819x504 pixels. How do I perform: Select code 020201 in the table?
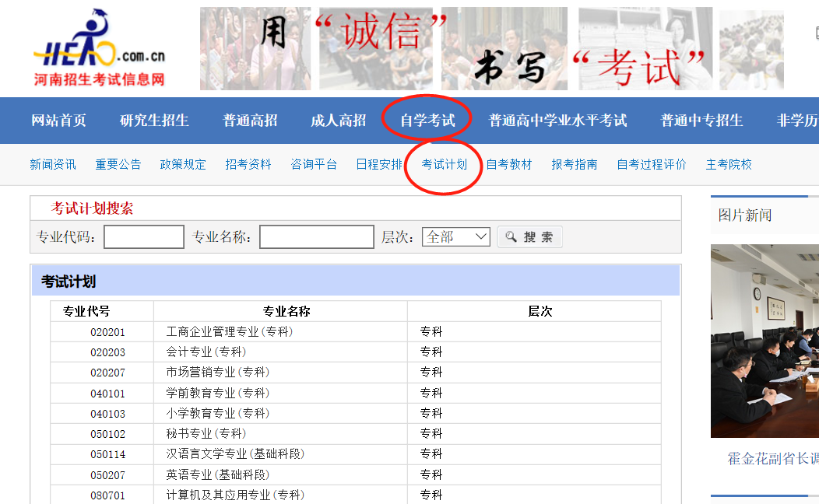(x=107, y=332)
